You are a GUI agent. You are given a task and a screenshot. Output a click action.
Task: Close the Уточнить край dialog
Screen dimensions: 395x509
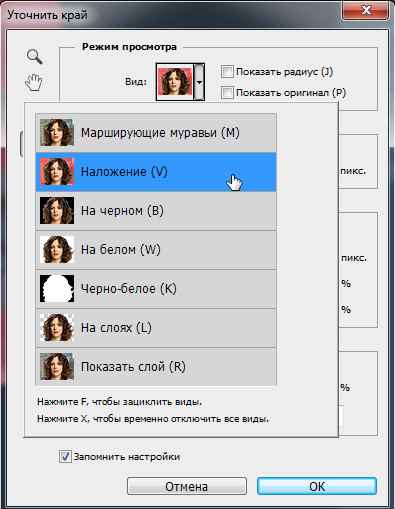tap(366, 10)
